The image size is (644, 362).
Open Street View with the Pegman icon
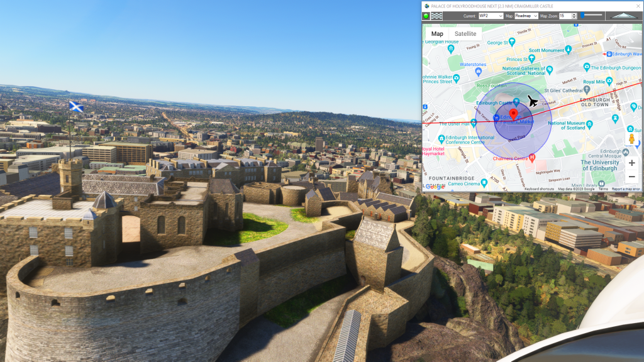coord(631,139)
